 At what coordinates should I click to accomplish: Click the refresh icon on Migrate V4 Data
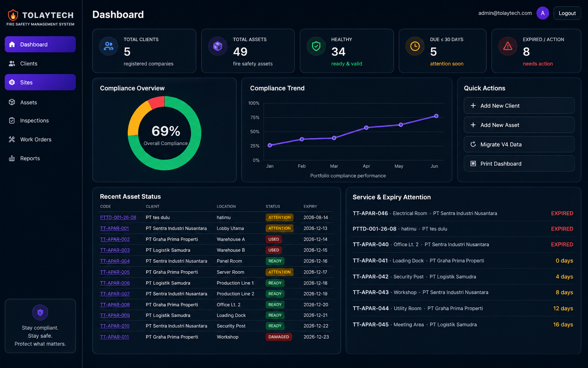point(473,144)
